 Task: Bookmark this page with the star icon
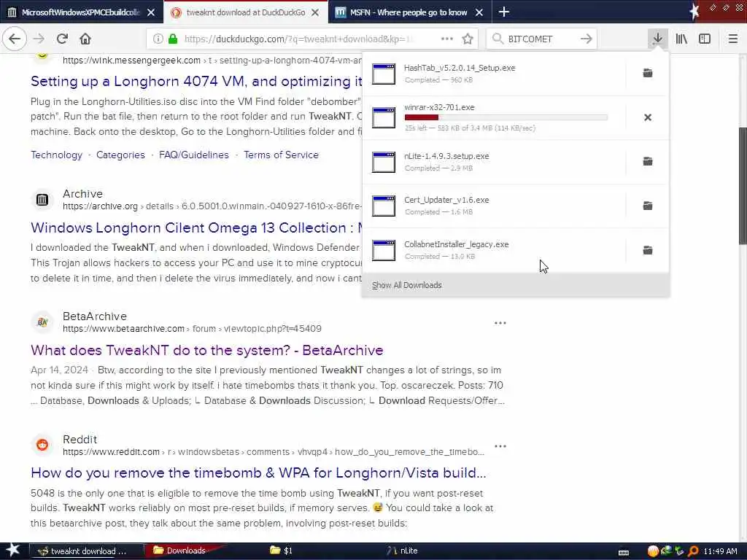click(468, 39)
